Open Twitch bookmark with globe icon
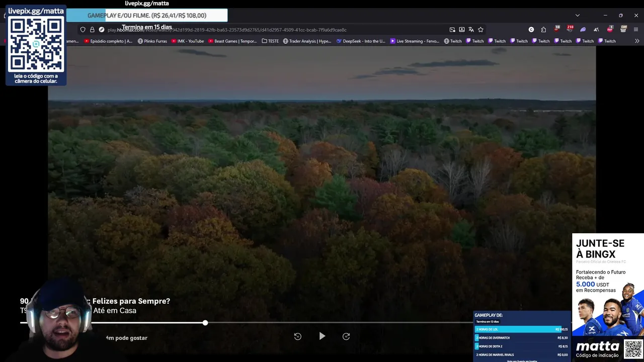The image size is (644, 362). point(453,41)
